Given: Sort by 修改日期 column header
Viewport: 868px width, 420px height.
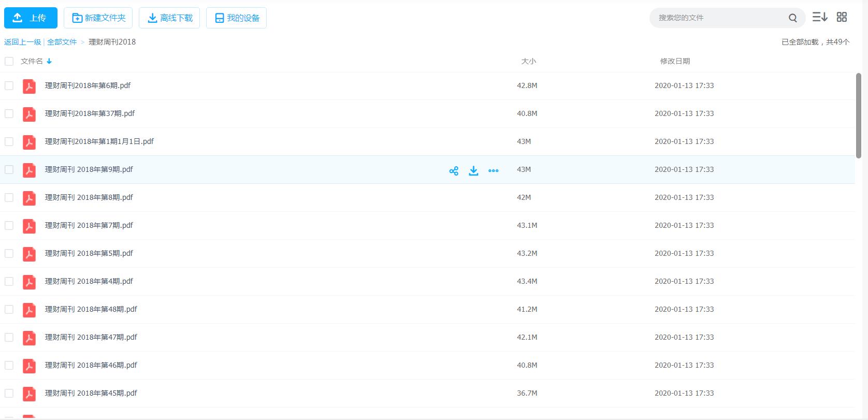Looking at the screenshot, I should click(x=675, y=61).
